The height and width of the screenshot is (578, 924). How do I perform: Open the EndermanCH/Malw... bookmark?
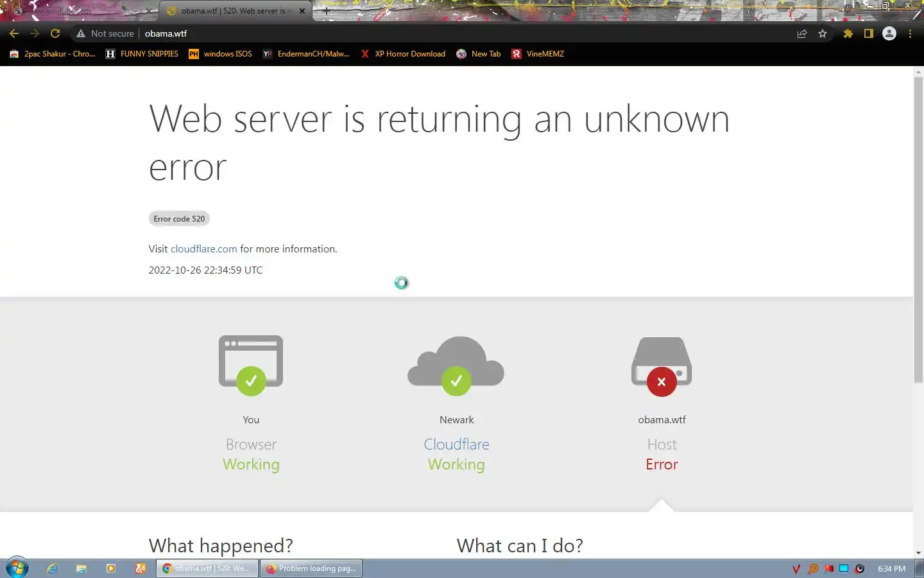307,54
